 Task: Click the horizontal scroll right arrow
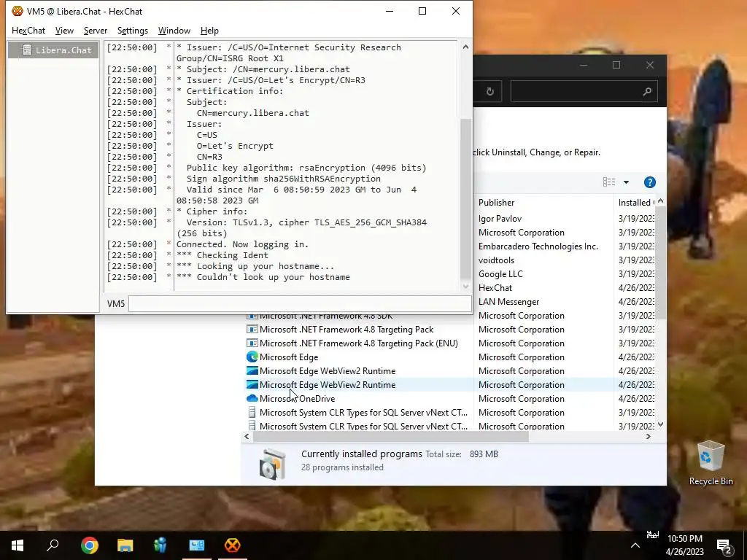648,436
